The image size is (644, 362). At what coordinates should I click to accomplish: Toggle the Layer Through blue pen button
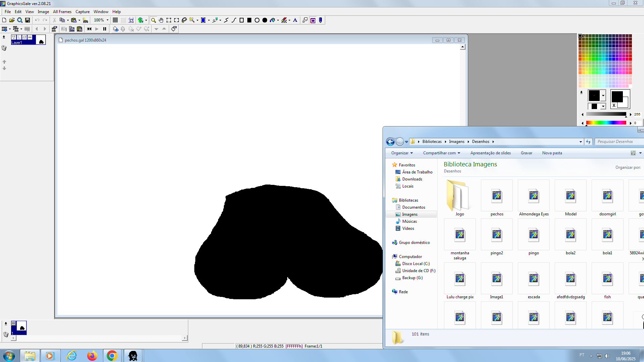coord(320,20)
